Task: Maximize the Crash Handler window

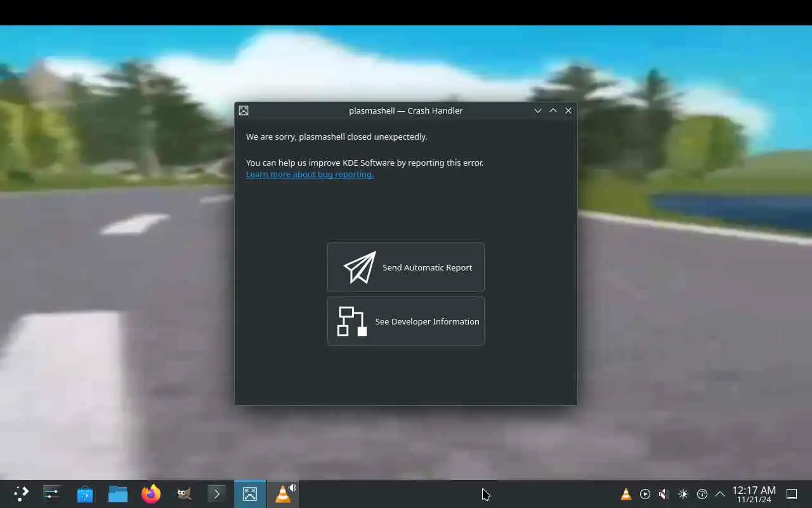Action: coord(553,110)
